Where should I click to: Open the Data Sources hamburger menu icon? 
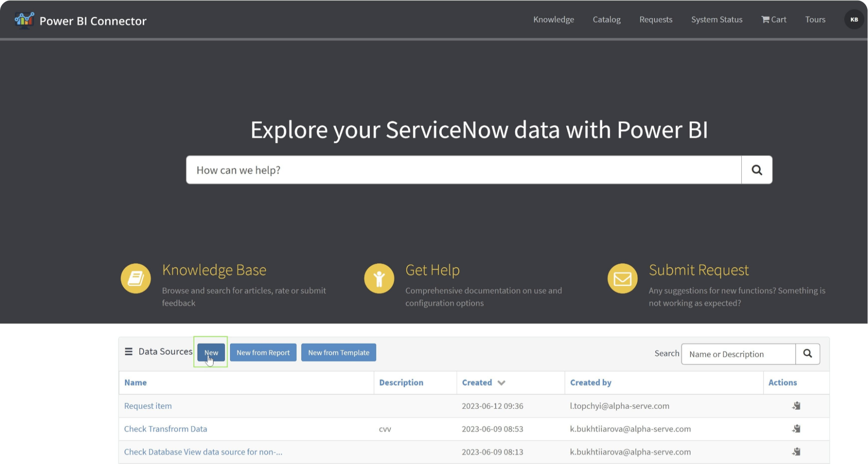(128, 352)
